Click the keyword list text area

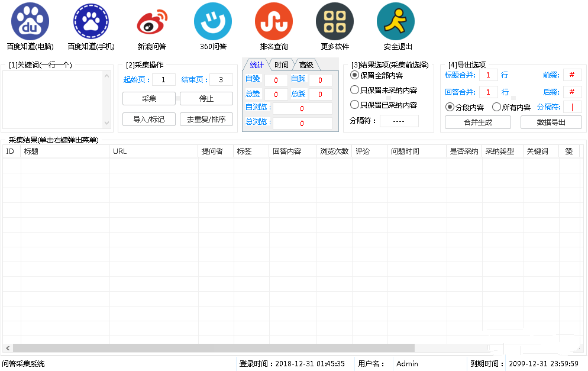click(53, 100)
